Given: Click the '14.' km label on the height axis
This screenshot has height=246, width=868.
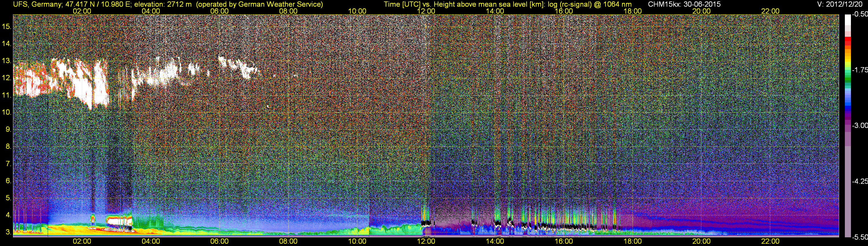Looking at the screenshot, I should coord(7,43).
